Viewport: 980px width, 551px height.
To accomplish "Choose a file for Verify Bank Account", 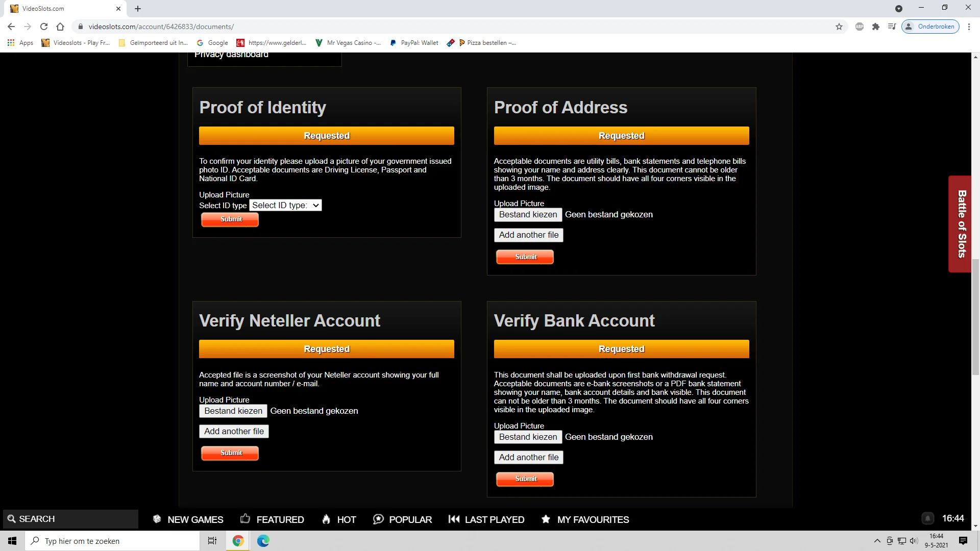I will 528,437.
